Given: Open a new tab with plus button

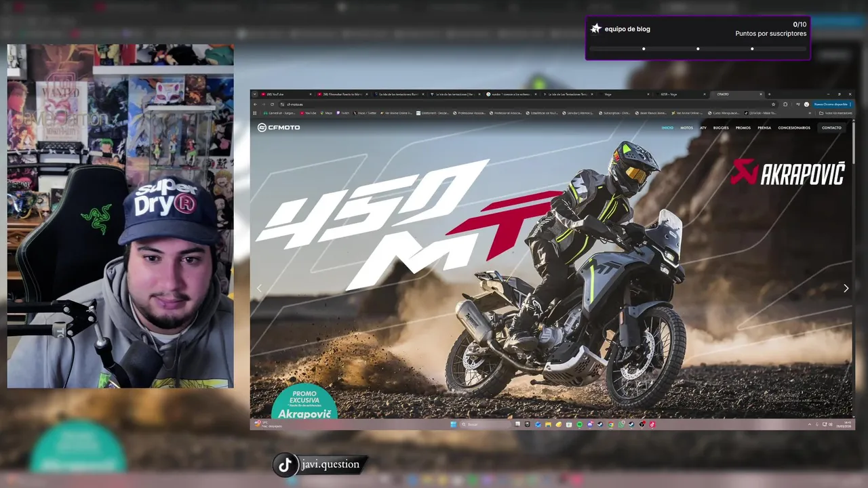Looking at the screenshot, I should (769, 94).
